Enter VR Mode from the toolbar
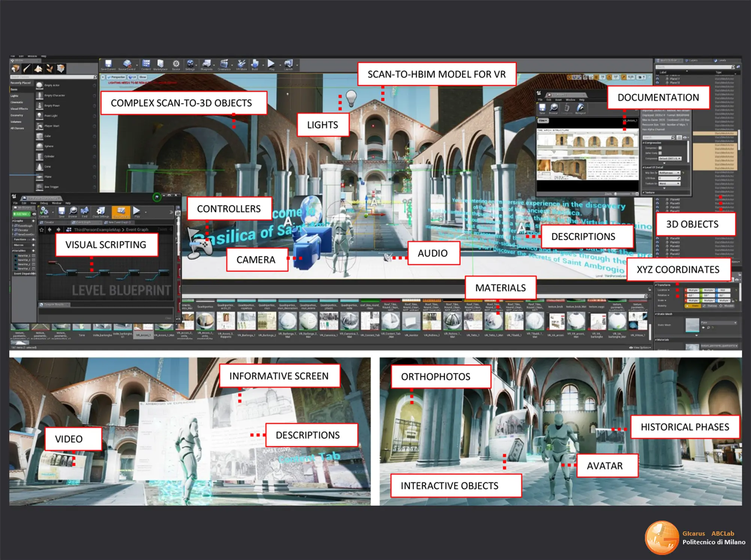 [241, 64]
